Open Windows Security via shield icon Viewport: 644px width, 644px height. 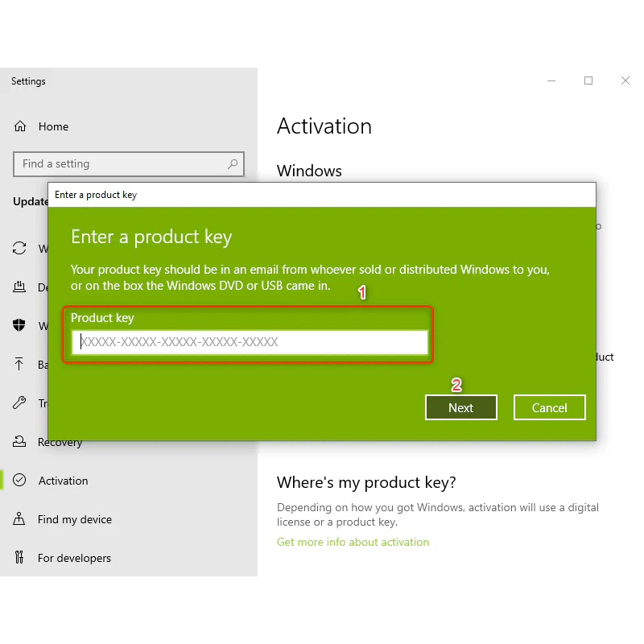pyautogui.click(x=20, y=326)
